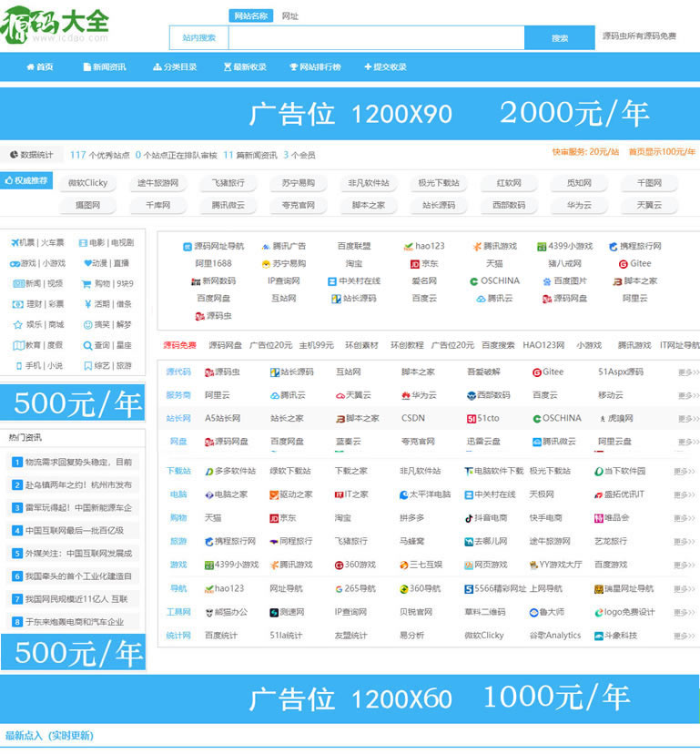The height and width of the screenshot is (754, 700).
Task: Click the 1200X60 bottom banner ad
Action: pos(350,698)
